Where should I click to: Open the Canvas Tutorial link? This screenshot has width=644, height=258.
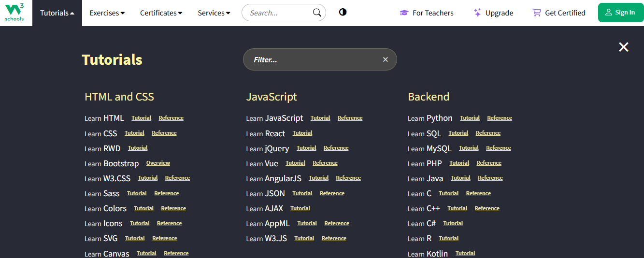[x=146, y=253]
